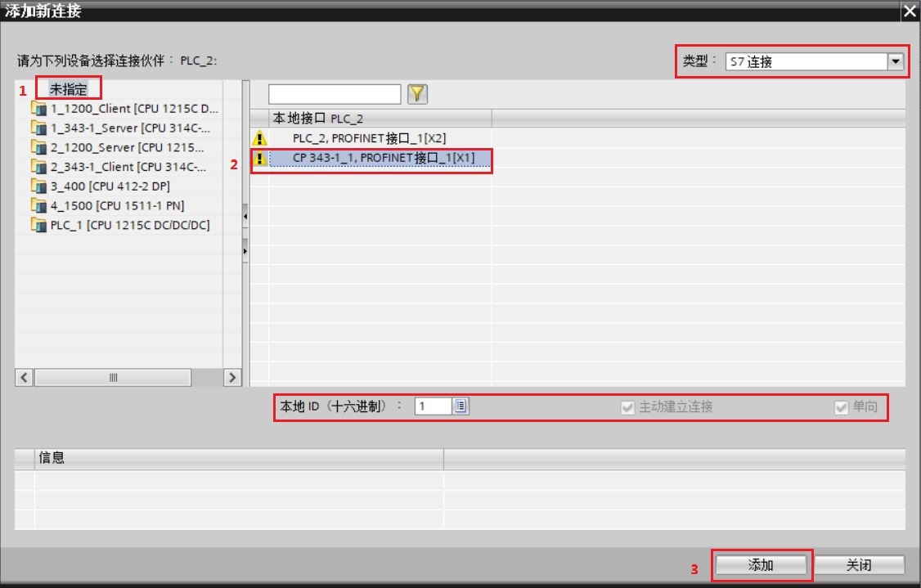Click the 3_400 device icon
921x588 pixels.
coord(38,186)
